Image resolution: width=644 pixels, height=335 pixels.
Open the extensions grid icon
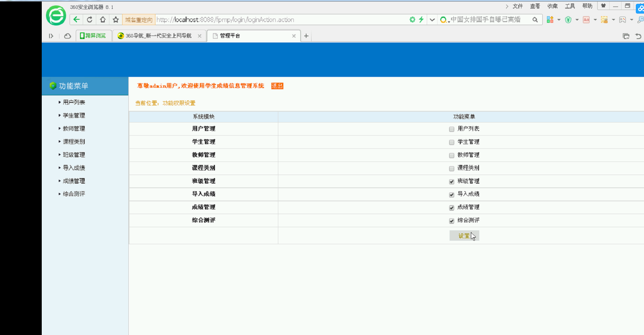coord(550,20)
